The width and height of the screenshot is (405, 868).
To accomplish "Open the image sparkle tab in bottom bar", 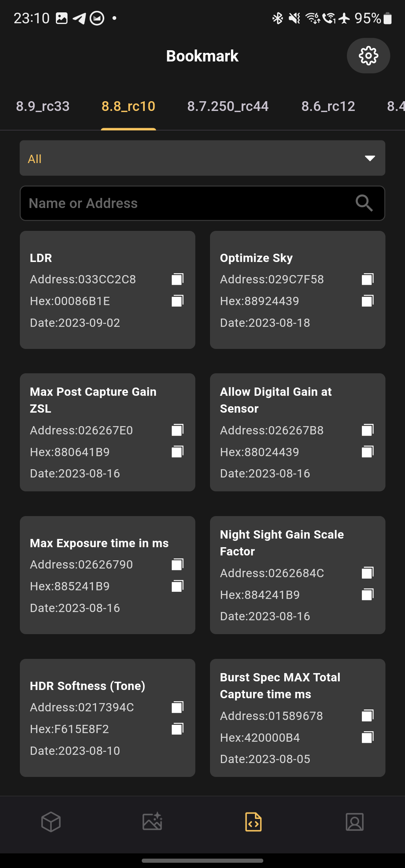I will tap(152, 822).
